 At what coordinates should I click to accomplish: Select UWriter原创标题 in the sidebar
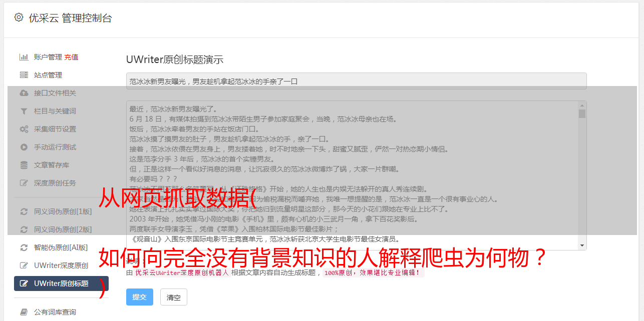(x=61, y=283)
